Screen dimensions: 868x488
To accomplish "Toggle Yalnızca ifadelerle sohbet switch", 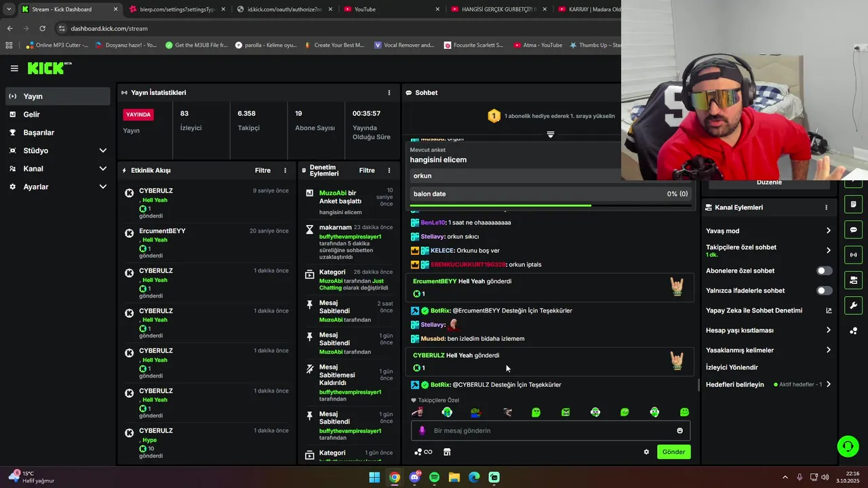I will [x=824, y=291].
